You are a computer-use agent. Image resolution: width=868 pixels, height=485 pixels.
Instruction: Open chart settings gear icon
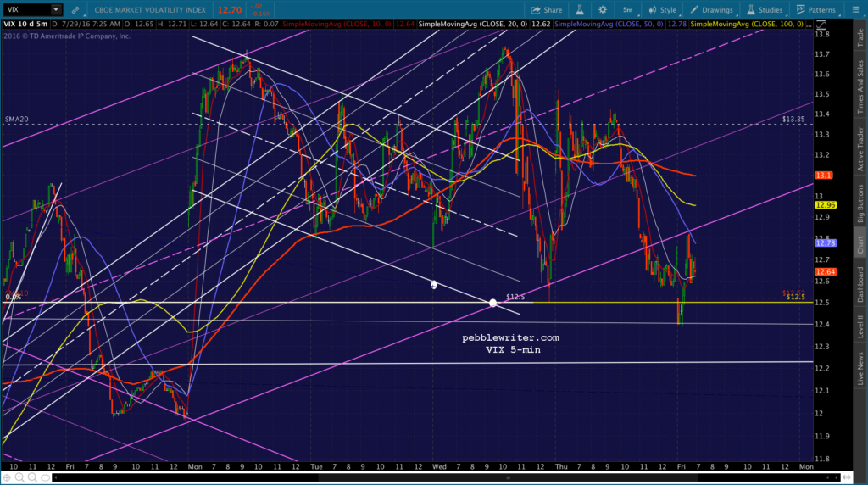coord(603,9)
